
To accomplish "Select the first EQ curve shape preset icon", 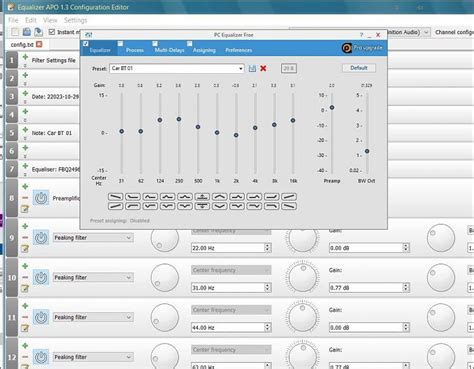I will coord(115,197).
